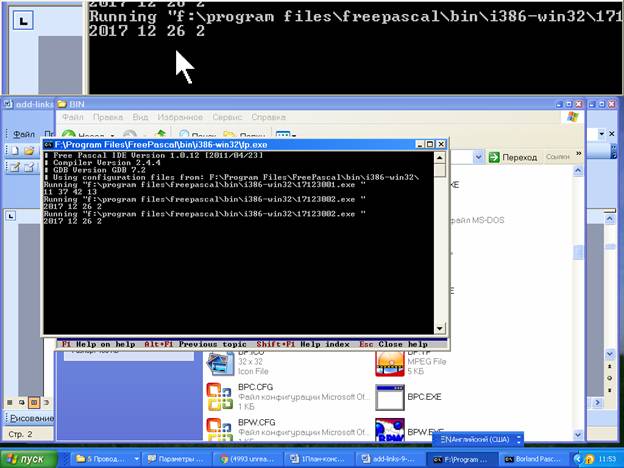Expand hidden system tray icons arrow

coord(577,460)
